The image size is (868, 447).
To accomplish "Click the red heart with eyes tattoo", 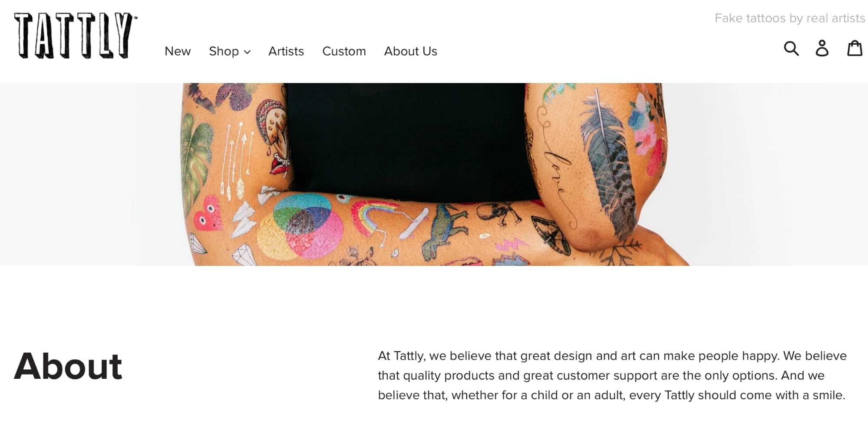I will (x=208, y=214).
